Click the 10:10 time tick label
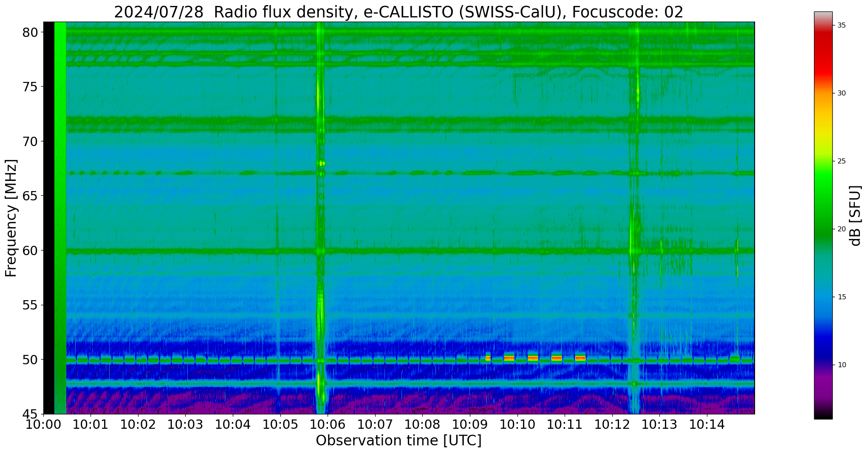868x453 pixels. (517, 425)
